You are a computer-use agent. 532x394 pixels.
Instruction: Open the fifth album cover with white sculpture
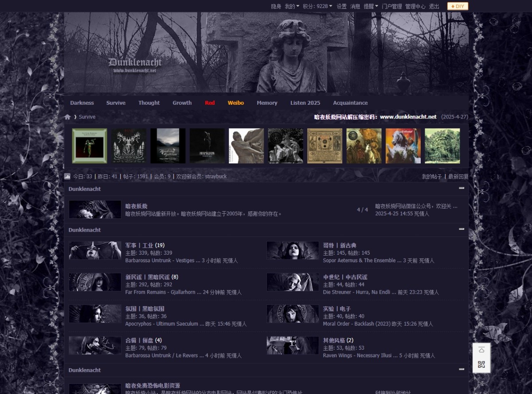click(x=246, y=146)
